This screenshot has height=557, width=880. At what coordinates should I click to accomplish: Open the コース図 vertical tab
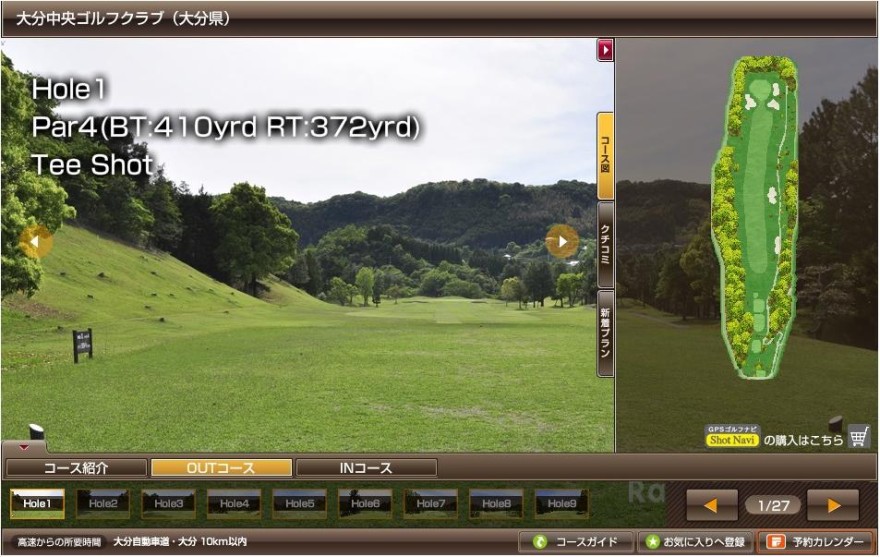[605, 156]
